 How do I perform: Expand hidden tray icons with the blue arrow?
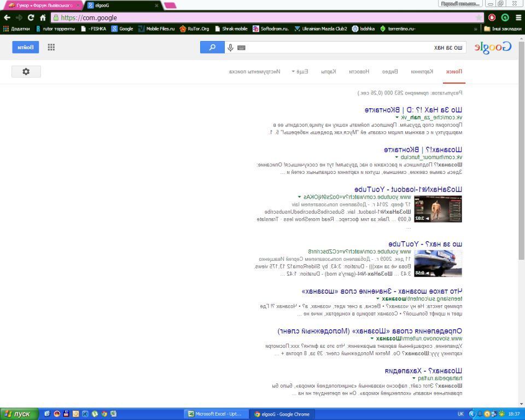click(472, 414)
